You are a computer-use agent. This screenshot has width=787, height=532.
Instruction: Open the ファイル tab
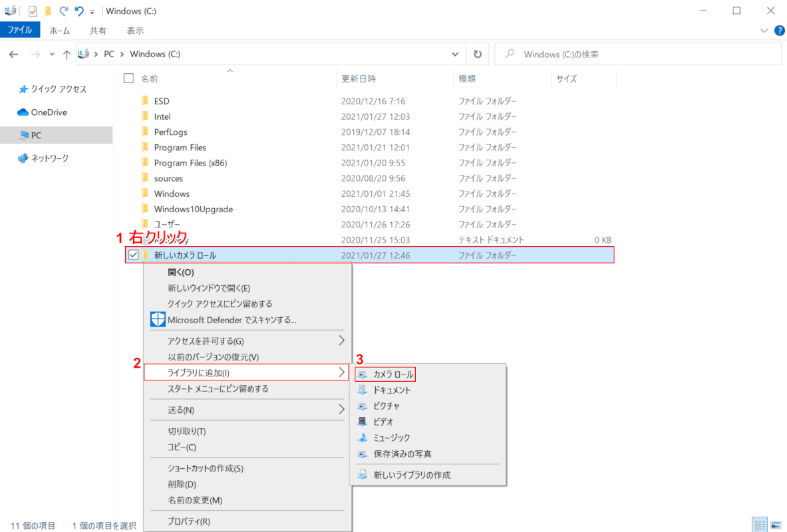coord(20,30)
